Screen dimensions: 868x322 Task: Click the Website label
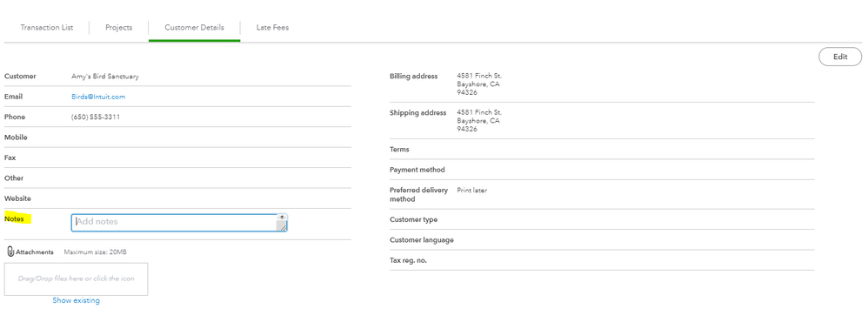click(x=17, y=198)
